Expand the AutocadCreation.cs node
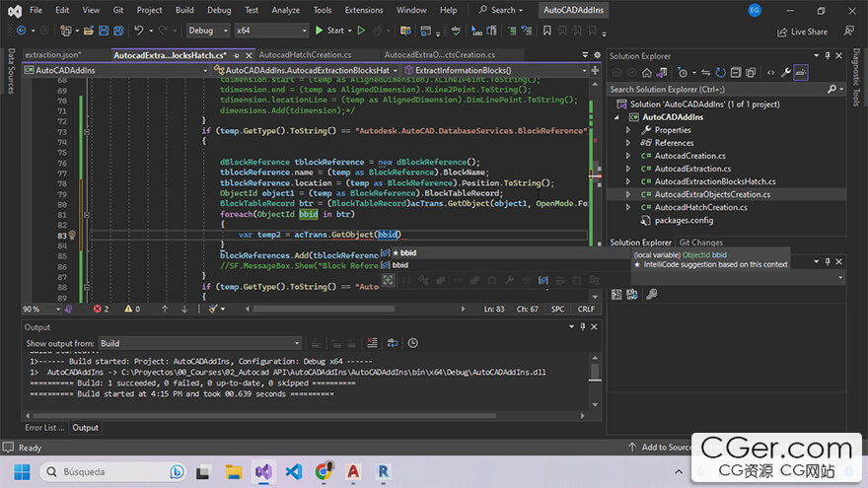This screenshot has width=868, height=488. coord(628,156)
